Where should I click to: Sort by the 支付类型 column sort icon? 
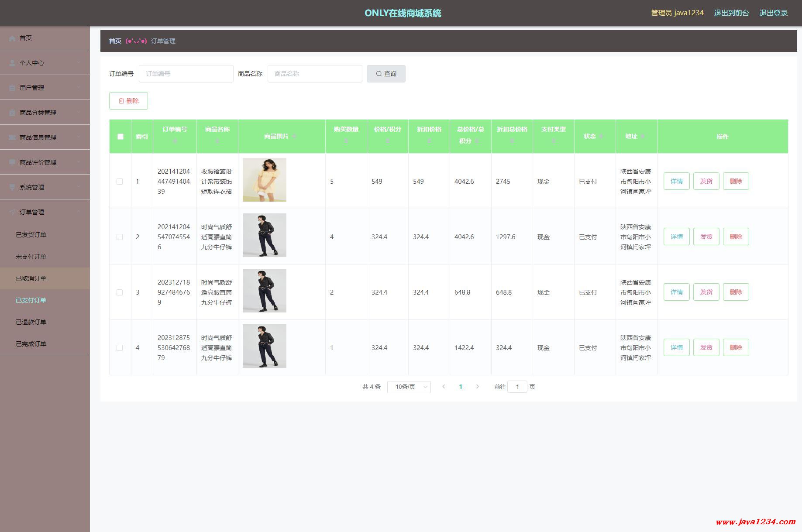(553, 141)
